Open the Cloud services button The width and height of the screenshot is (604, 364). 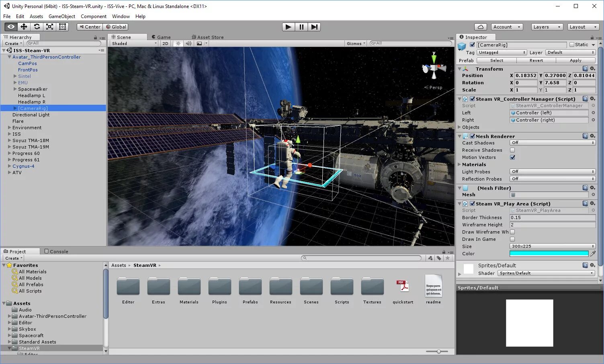pos(481,27)
